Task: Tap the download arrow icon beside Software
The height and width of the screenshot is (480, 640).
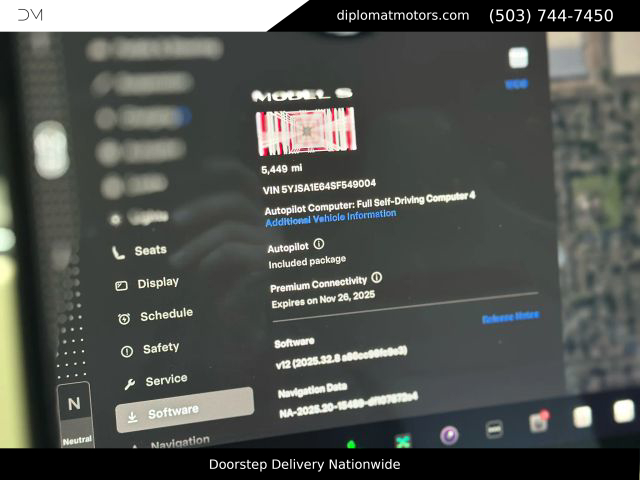Action: click(132, 417)
